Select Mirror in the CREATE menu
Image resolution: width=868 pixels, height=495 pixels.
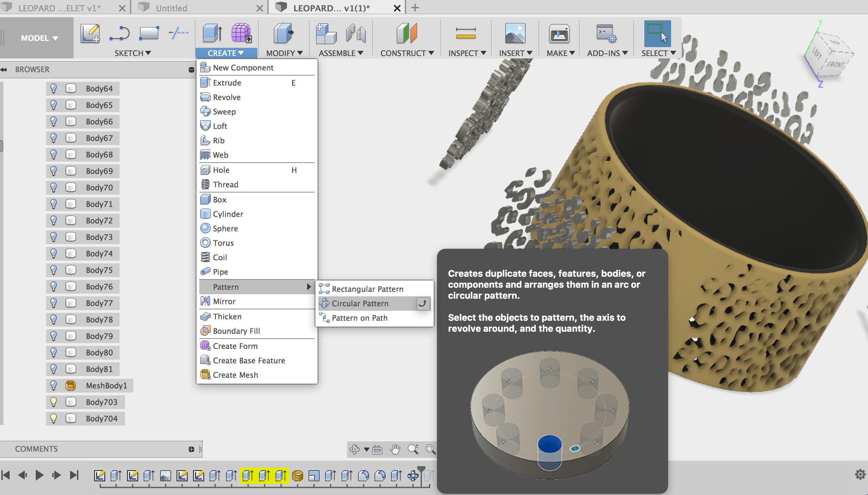pos(224,301)
